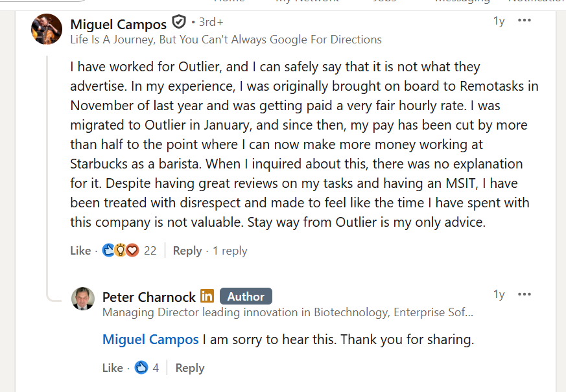Image resolution: width=566 pixels, height=392 pixels.
Task: Click the LinkedIn badge beside Peter Charnock
Action: (x=207, y=296)
